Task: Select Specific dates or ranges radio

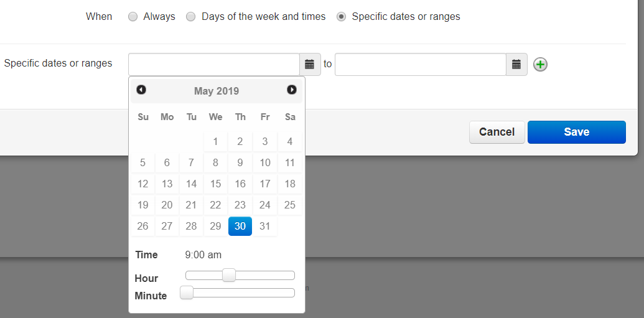Action: pos(342,17)
